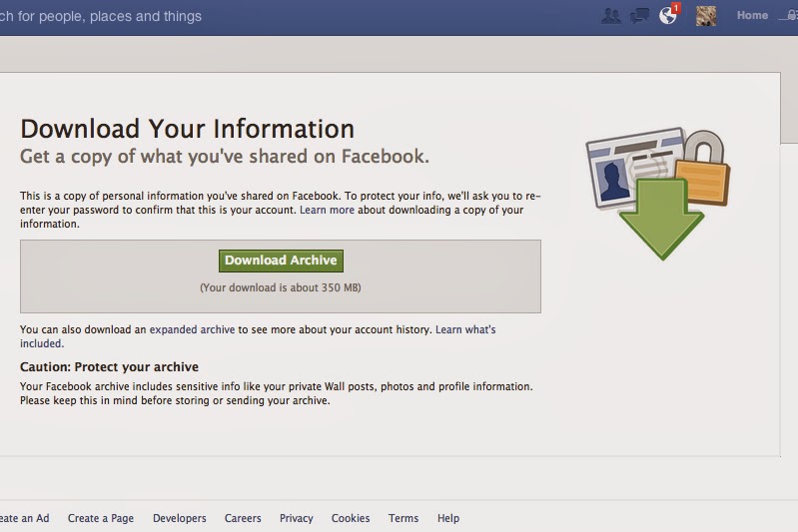Click the profile picture thumbnail in header
The width and height of the screenshot is (798, 532).
click(706, 16)
